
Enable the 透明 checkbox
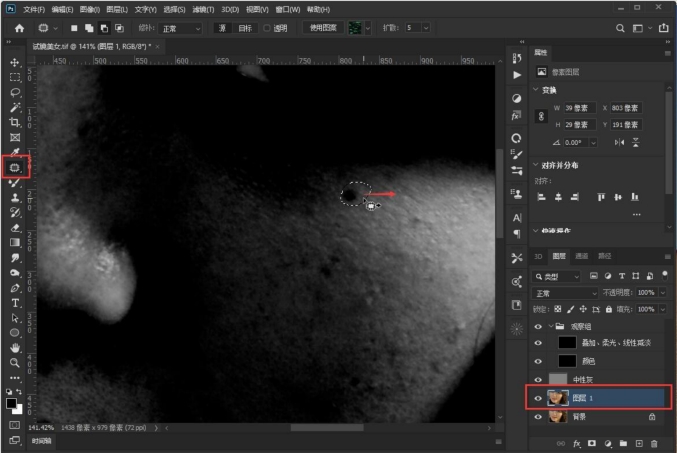267,28
